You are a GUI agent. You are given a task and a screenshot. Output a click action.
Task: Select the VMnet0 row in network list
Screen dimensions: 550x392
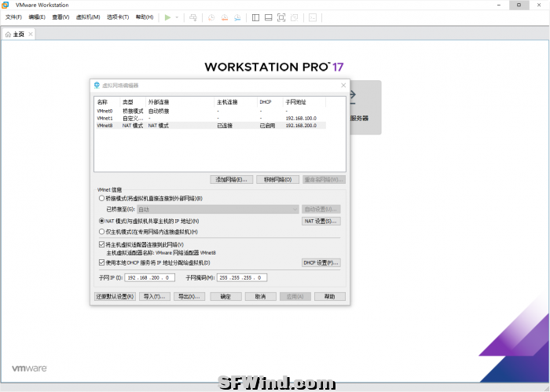[x=211, y=111]
